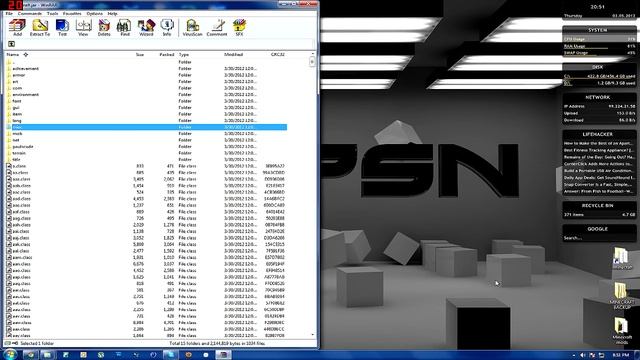The image size is (640, 360).
Task: Click the Add toolbar icon in WinRAR
Action: [17, 28]
